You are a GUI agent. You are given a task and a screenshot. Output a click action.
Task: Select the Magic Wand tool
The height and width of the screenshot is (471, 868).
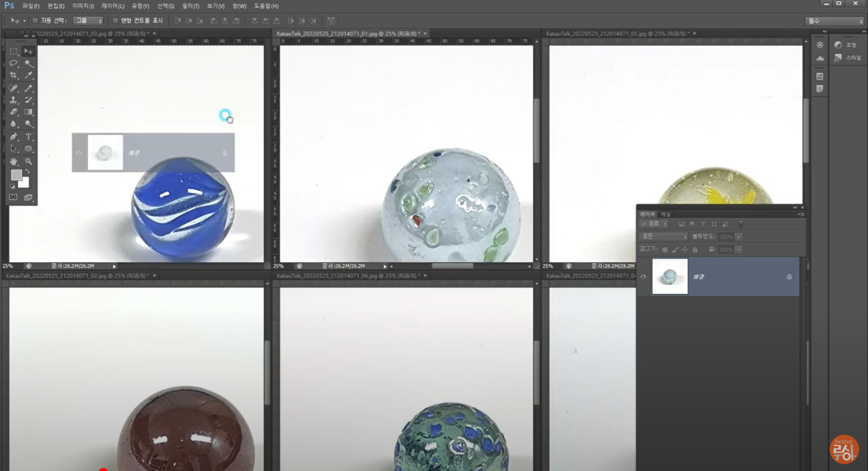[x=29, y=63]
